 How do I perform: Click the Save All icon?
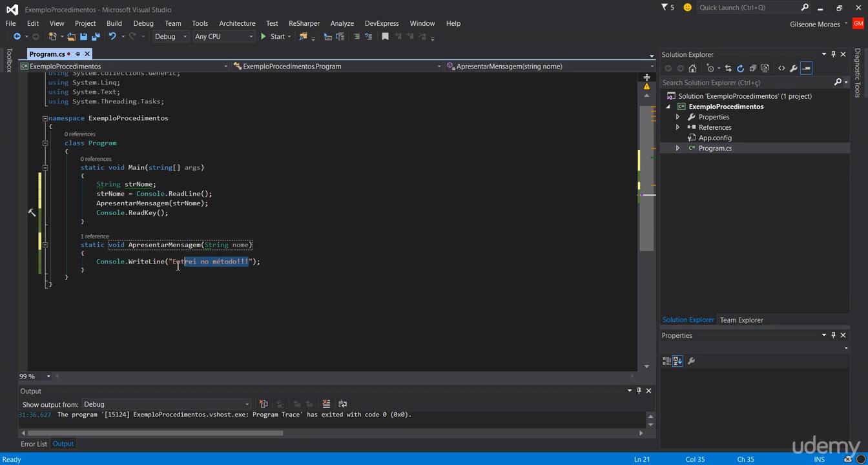(96, 37)
